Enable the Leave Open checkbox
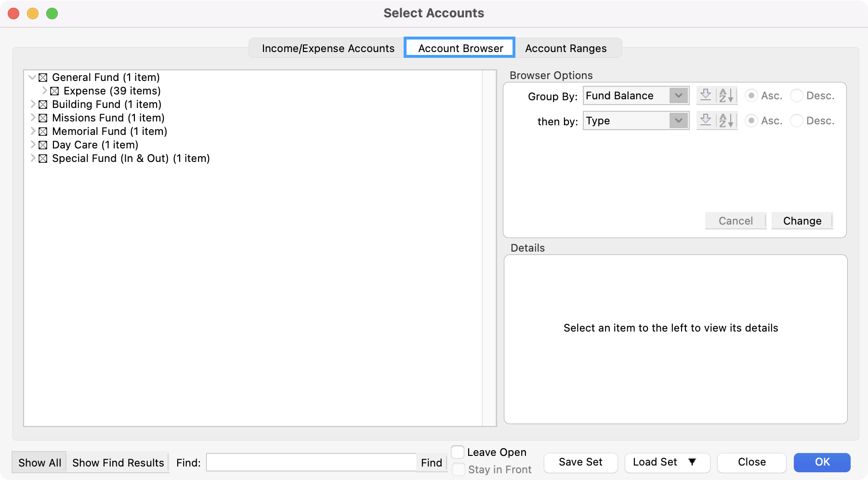This screenshot has height=480, width=868. tap(458, 452)
